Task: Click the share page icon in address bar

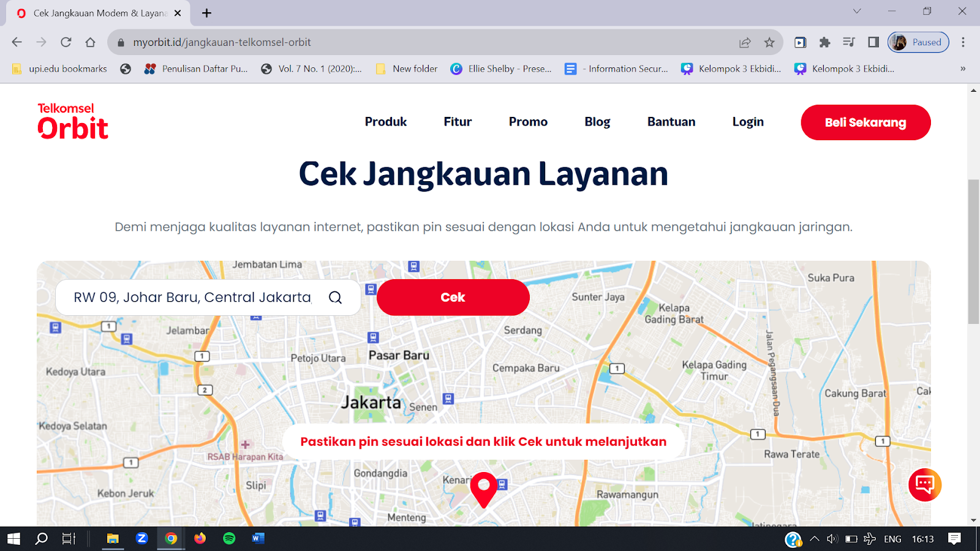Action: pyautogui.click(x=745, y=42)
